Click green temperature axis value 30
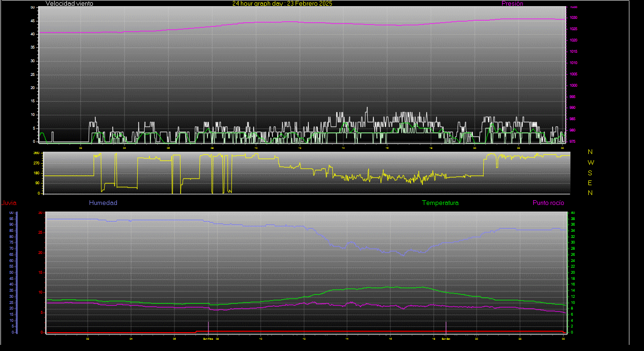Image resolution: width=644 pixels, height=351 pixels. tap(573, 243)
